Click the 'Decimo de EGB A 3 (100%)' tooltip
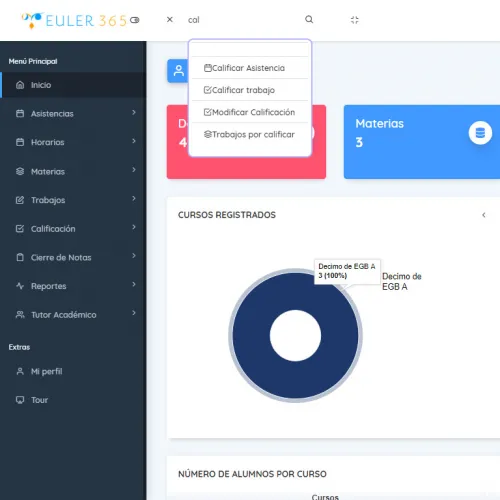The width and height of the screenshot is (500, 500). [347, 271]
